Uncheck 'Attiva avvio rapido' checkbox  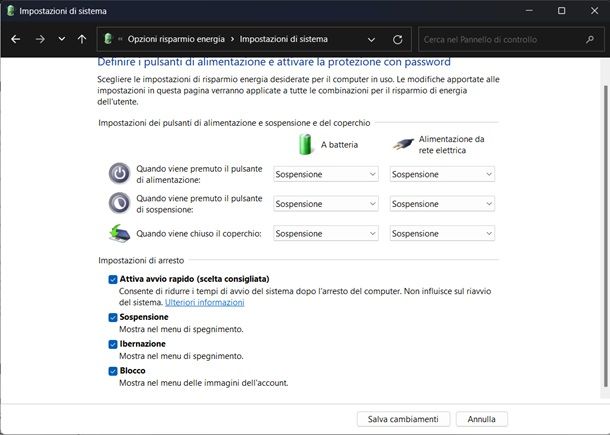point(113,279)
